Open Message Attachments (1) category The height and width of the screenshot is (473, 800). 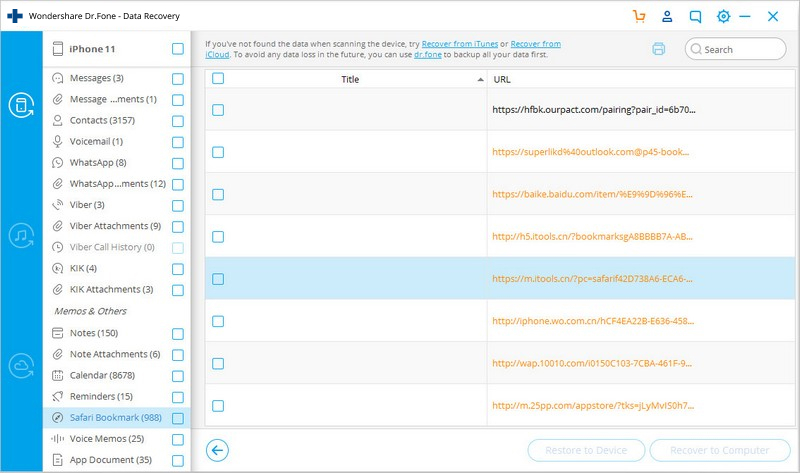point(113,99)
